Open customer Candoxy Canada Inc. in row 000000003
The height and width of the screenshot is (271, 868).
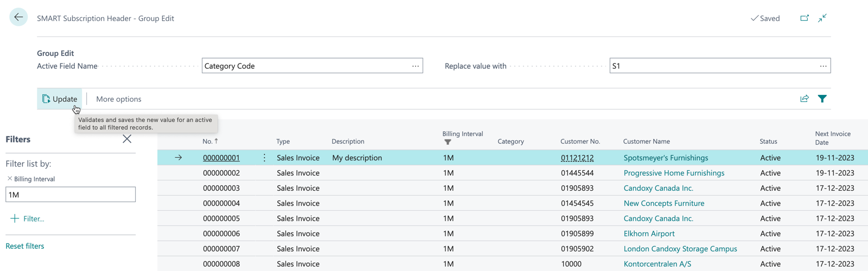tap(658, 188)
